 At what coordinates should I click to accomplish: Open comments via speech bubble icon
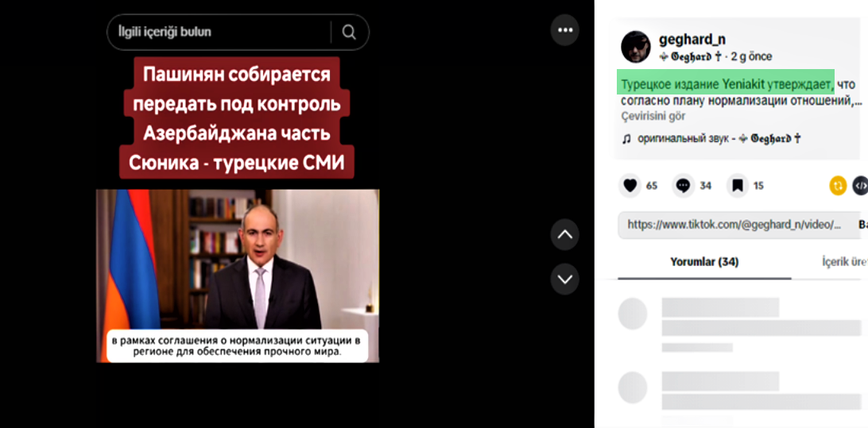pyautogui.click(x=683, y=186)
